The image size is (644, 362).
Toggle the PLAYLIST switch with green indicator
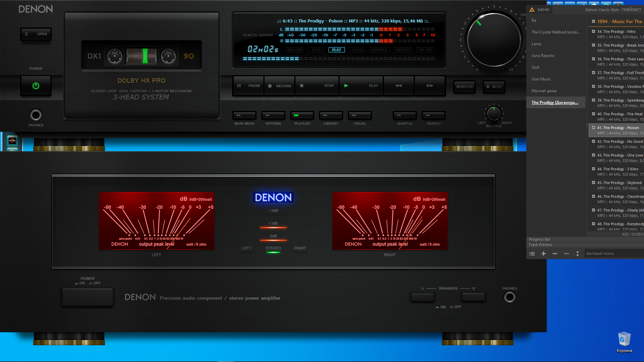coord(302,115)
